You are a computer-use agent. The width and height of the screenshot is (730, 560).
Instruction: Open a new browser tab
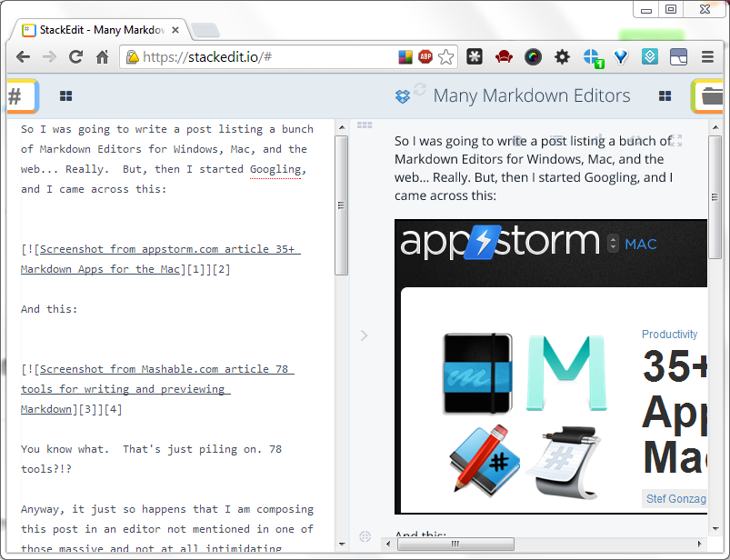[205, 31]
